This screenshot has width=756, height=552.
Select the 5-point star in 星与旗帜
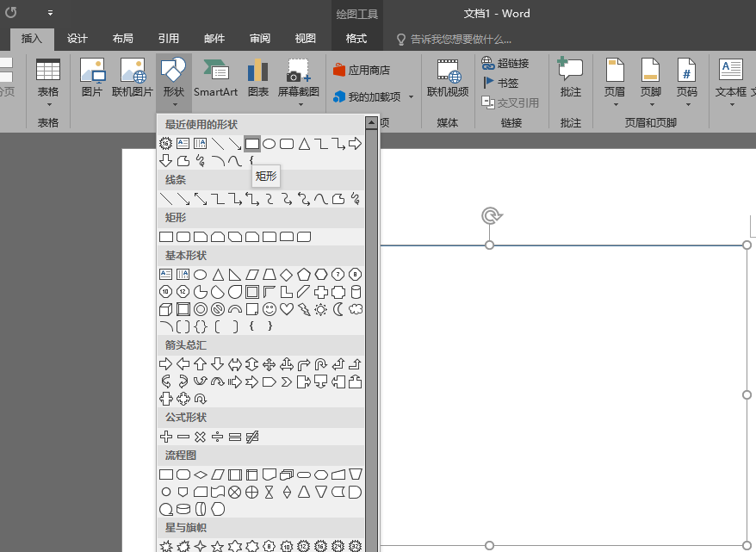pyautogui.click(x=218, y=546)
